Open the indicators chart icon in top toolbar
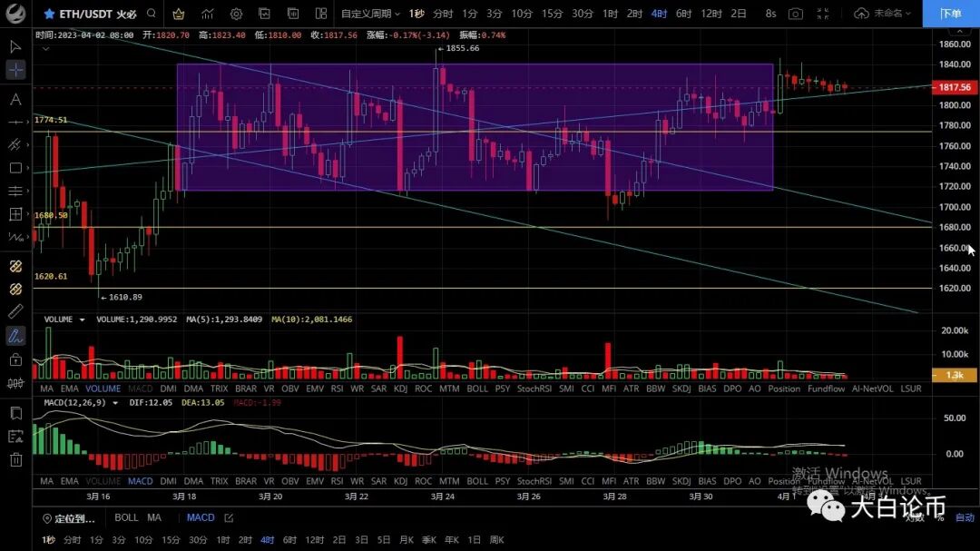This screenshot has height=551, width=980. [x=208, y=13]
